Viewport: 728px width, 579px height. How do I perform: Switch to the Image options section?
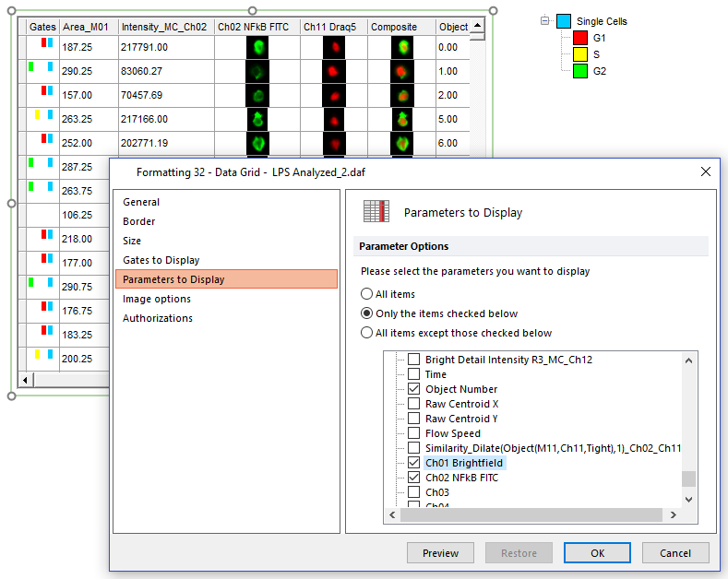pos(157,299)
